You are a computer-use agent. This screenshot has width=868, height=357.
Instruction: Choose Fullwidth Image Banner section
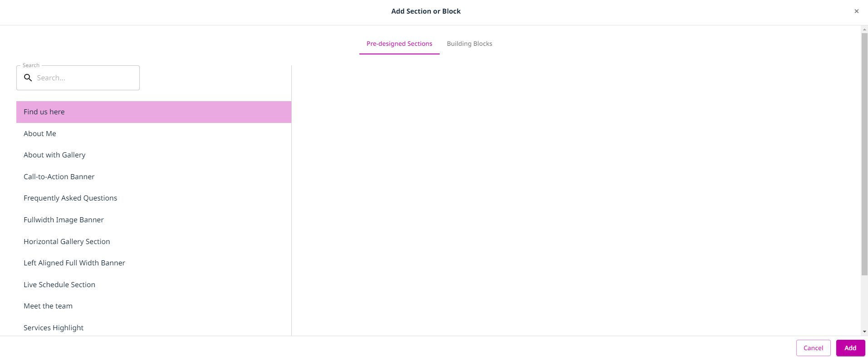click(154, 220)
